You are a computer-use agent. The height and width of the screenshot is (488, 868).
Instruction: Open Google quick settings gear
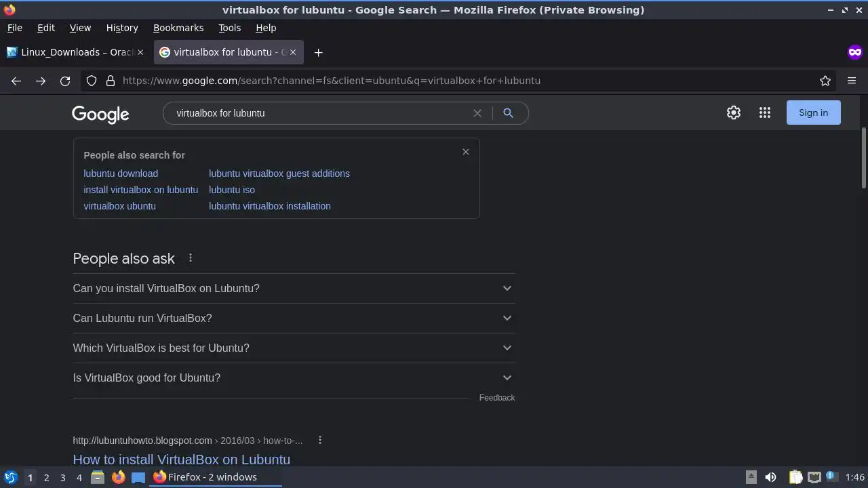coord(734,113)
